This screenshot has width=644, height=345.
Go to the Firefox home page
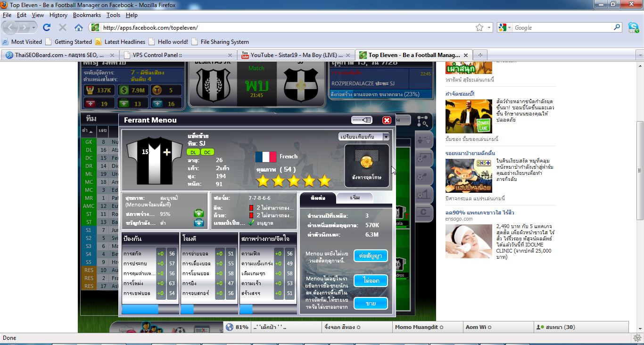(79, 27)
